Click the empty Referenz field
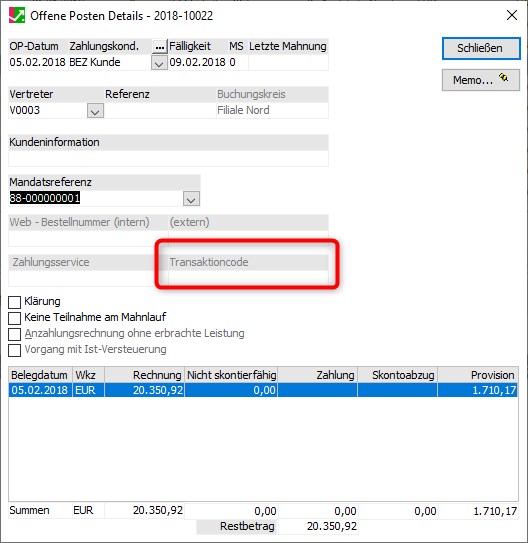The height and width of the screenshot is (543, 528). (x=160, y=110)
